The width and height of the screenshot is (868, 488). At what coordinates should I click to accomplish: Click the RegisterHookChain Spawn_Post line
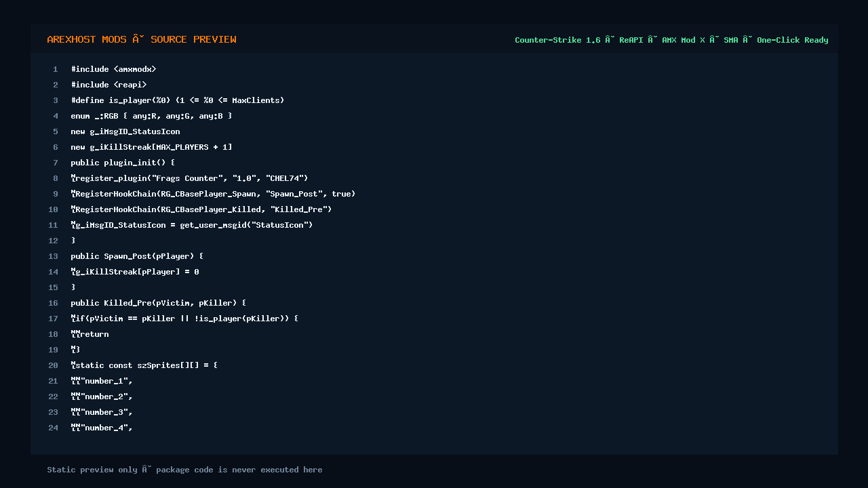(213, 194)
